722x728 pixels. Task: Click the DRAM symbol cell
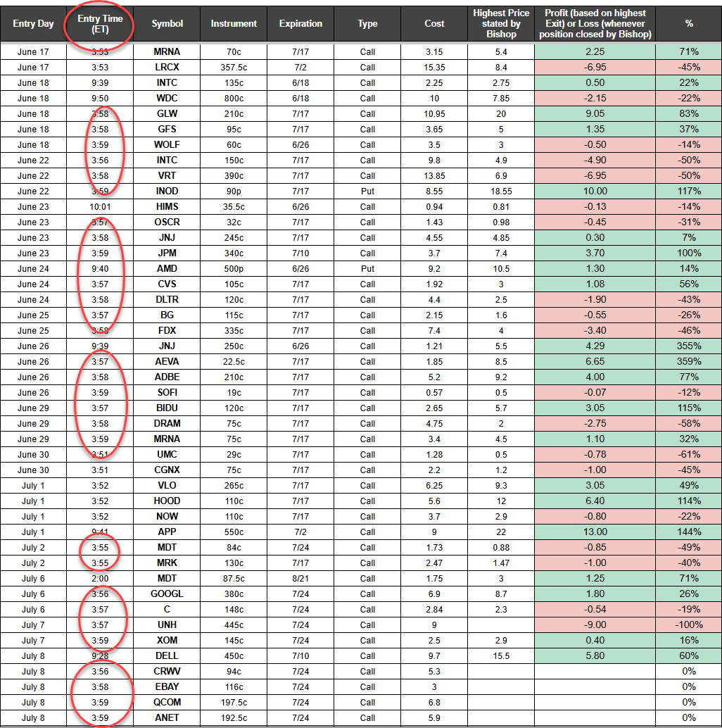point(167,423)
